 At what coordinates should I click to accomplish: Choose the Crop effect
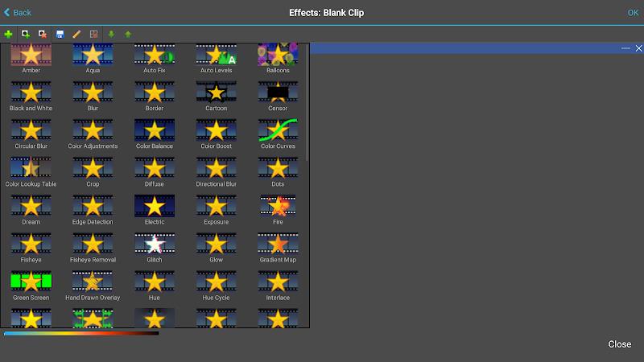pyautogui.click(x=93, y=172)
